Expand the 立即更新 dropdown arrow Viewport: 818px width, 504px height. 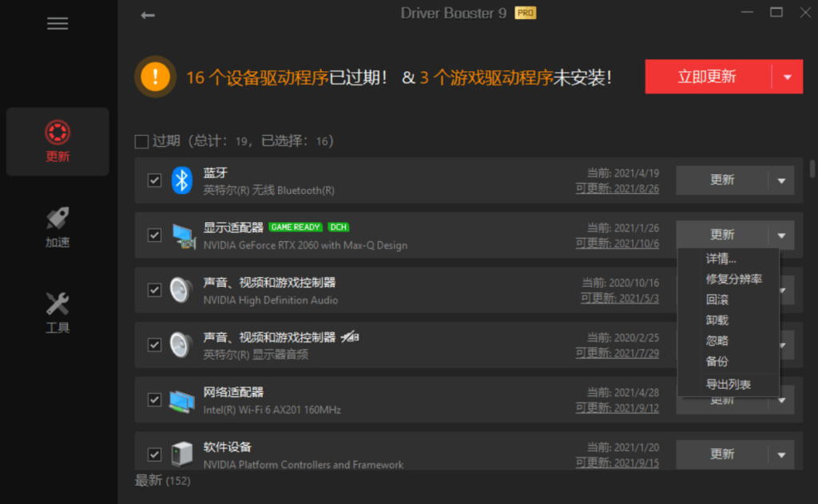[x=787, y=77]
